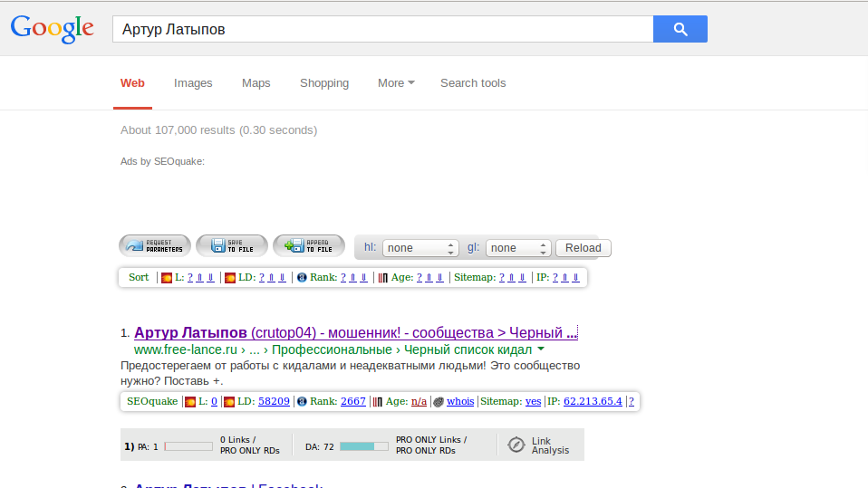Sort Rank ascending with the up arrow
The height and width of the screenshot is (488, 868).
tap(352, 277)
